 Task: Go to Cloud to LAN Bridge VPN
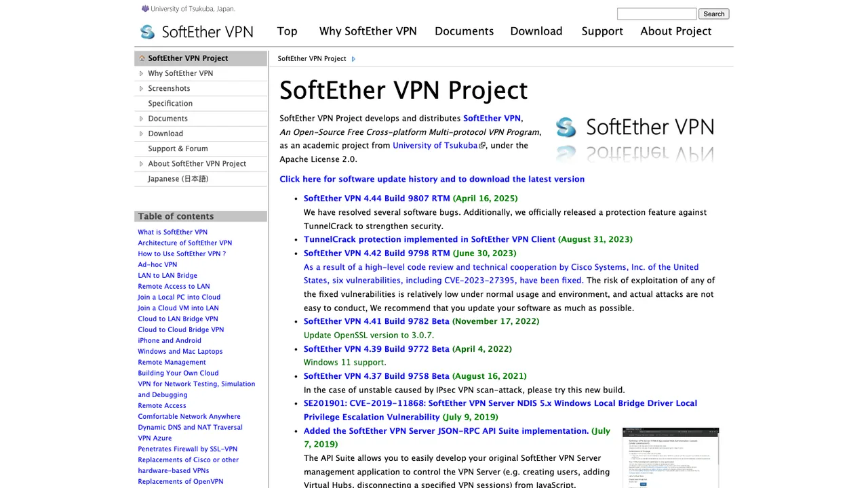pos(178,319)
